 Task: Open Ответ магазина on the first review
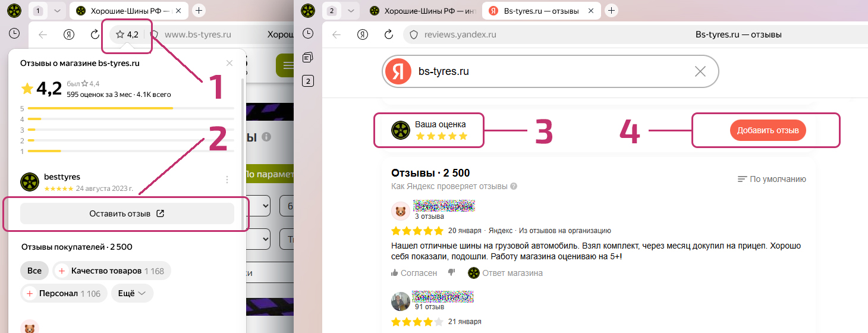pos(505,273)
